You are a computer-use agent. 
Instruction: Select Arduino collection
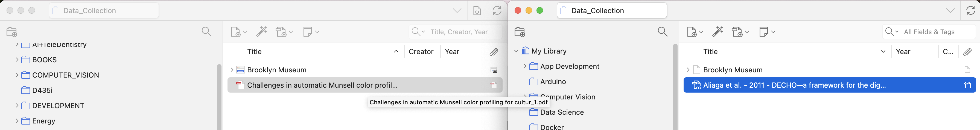547,81
